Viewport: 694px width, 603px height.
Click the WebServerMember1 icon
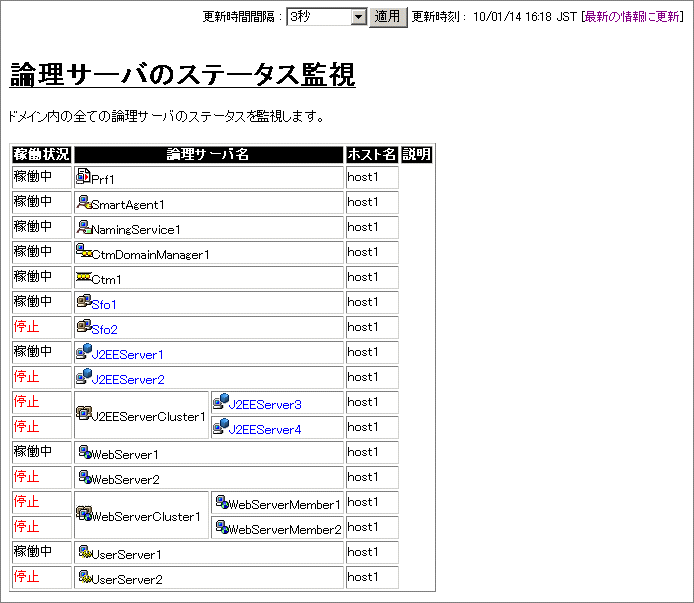[222, 502]
